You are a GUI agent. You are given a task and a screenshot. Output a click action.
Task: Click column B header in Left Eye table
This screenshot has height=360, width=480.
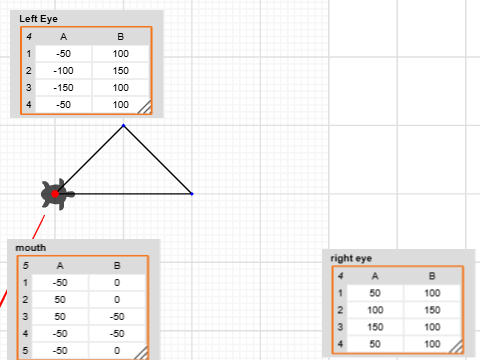[121, 37]
